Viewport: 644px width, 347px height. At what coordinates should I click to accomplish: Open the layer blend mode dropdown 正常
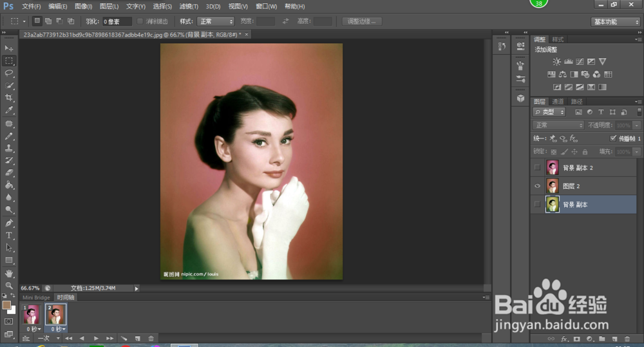(x=558, y=126)
